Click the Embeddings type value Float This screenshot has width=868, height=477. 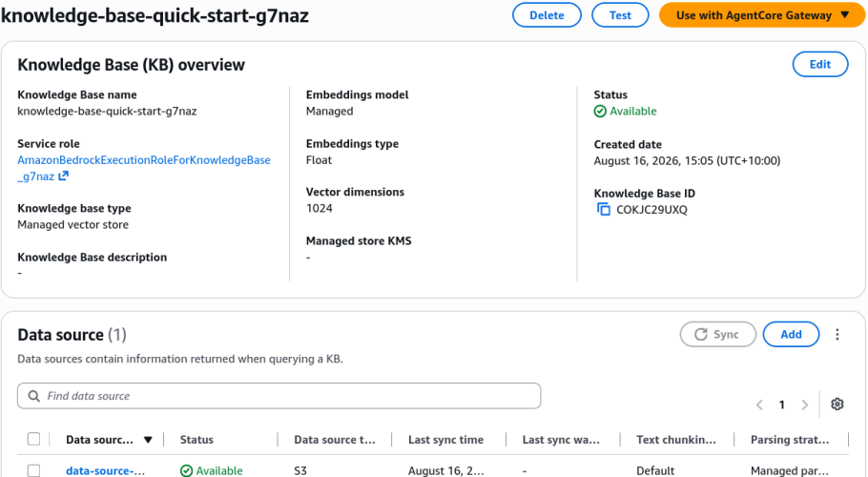point(319,160)
